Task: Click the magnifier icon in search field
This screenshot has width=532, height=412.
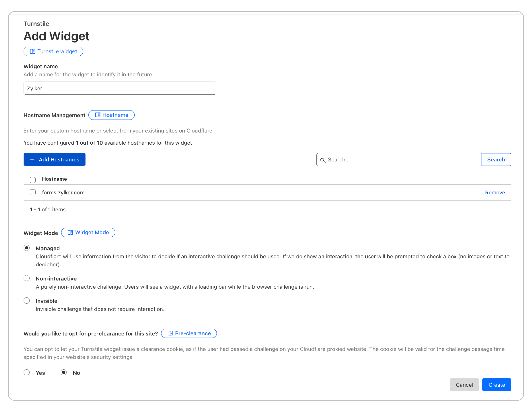Action: tap(323, 160)
